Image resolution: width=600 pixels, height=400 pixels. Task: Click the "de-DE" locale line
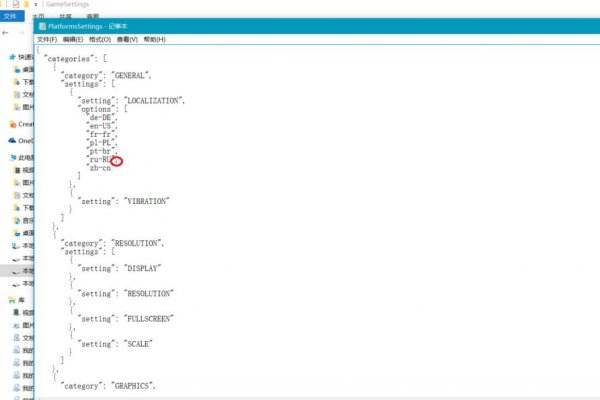[x=102, y=118]
